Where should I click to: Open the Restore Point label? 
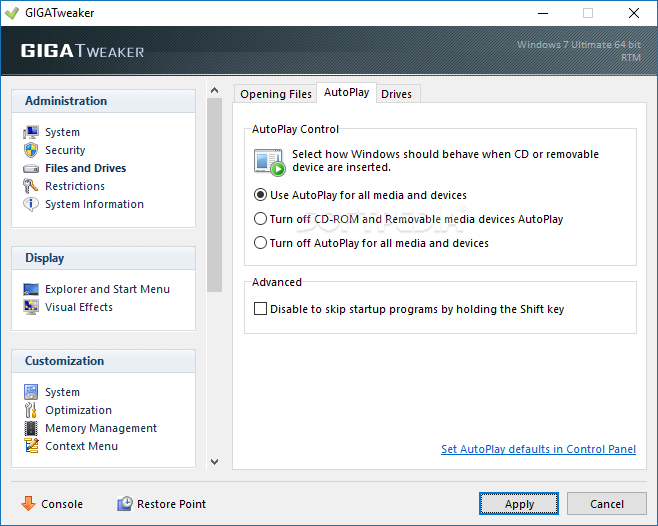point(172,504)
